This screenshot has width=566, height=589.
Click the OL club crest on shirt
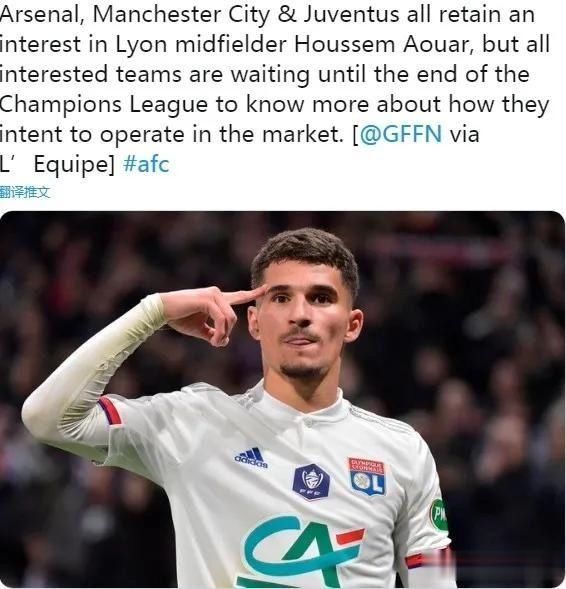click(367, 476)
